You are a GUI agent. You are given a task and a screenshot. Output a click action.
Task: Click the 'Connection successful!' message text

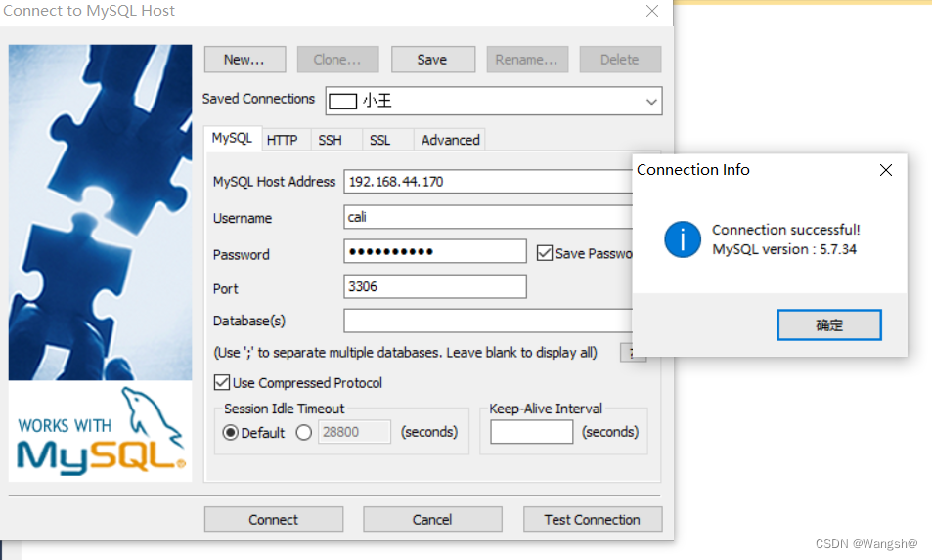(x=785, y=230)
